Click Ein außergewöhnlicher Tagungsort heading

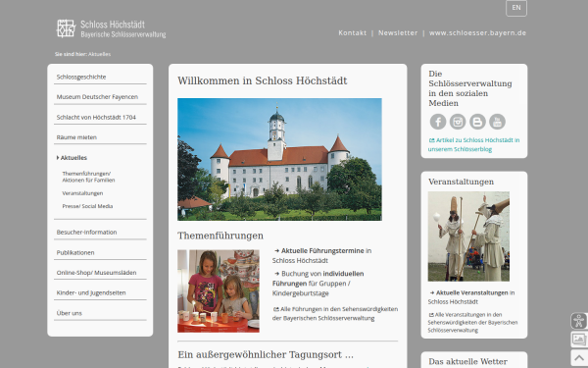[266, 354]
